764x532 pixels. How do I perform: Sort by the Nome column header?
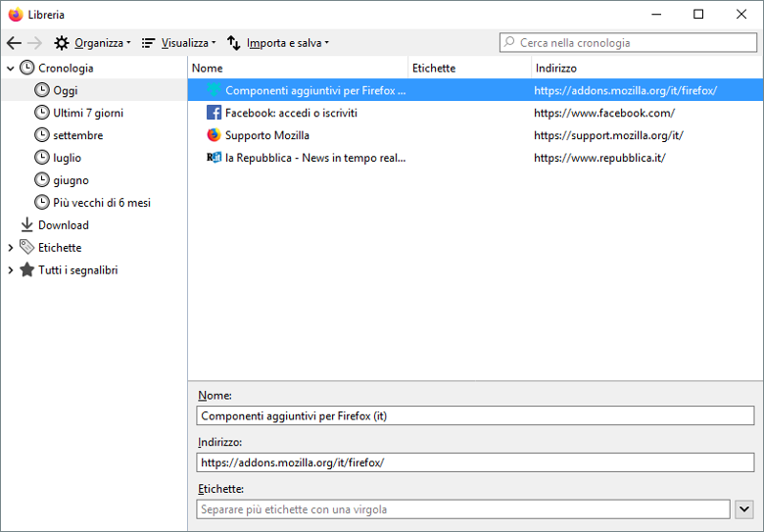click(208, 69)
